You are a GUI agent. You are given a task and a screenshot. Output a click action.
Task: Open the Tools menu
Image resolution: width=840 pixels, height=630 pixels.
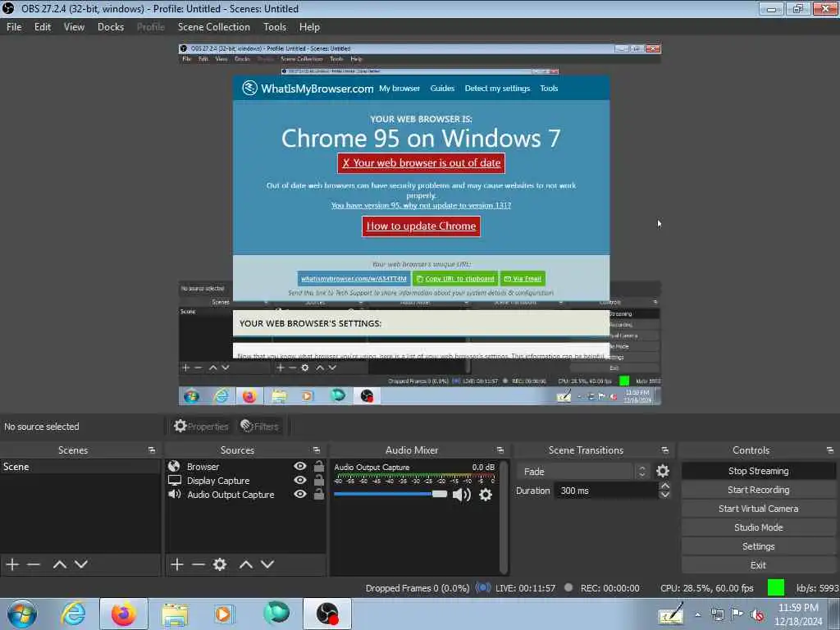tap(275, 27)
